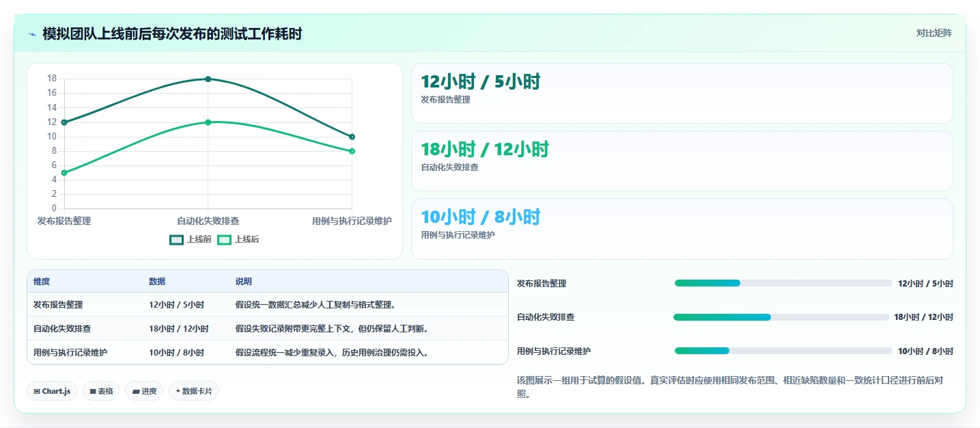Click the 发布报告整理 progress row label
This screenshot has height=428, width=980.
(x=542, y=283)
